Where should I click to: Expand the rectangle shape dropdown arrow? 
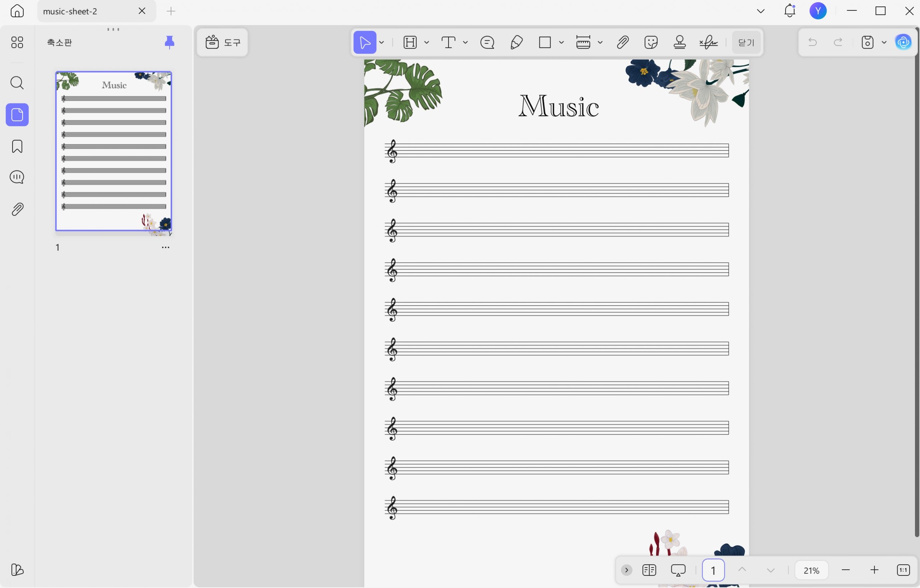tap(561, 42)
